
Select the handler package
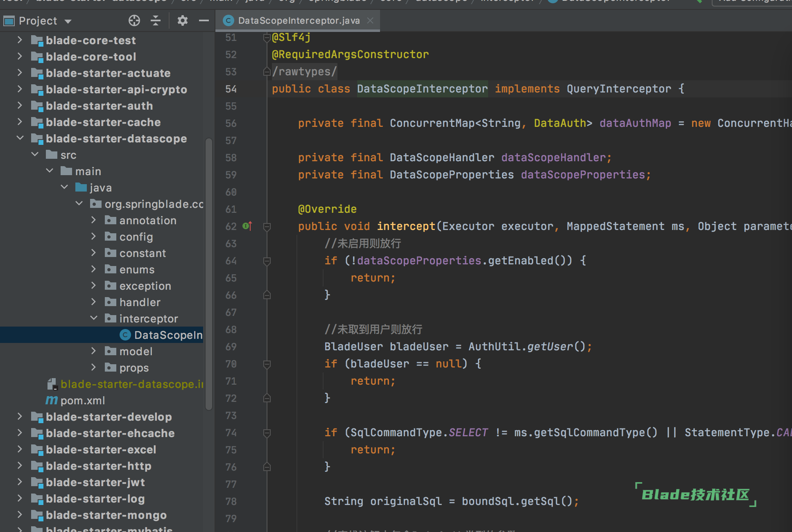[140, 302]
